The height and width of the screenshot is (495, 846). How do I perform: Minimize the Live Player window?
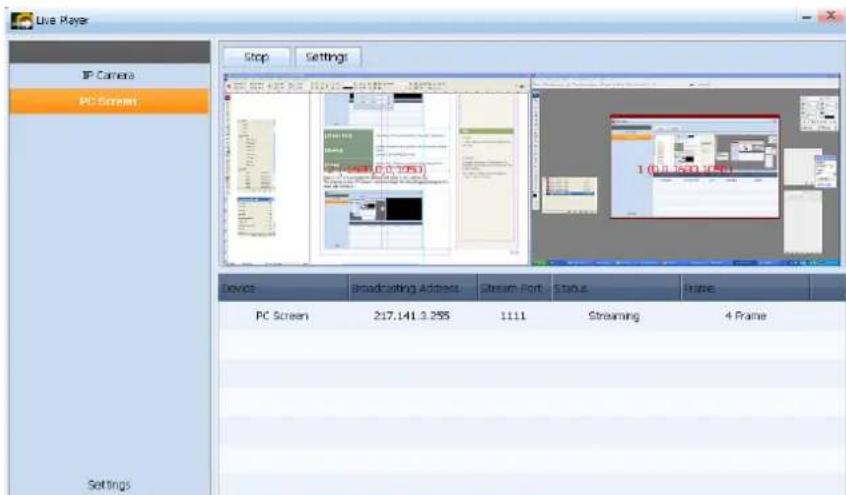(807, 17)
